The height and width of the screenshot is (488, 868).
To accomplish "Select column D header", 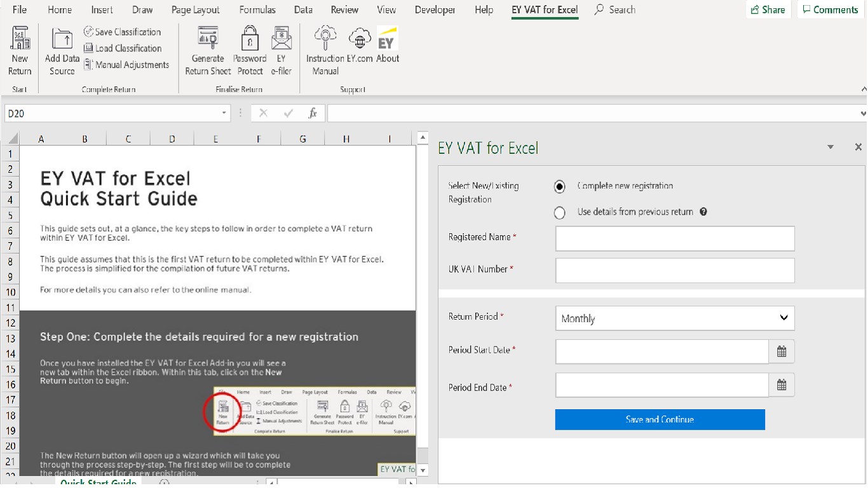I will click(x=172, y=139).
